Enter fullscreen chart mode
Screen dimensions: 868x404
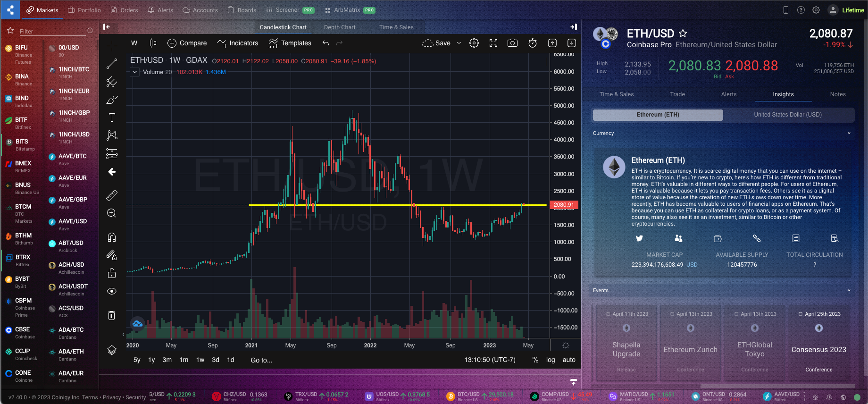493,43
